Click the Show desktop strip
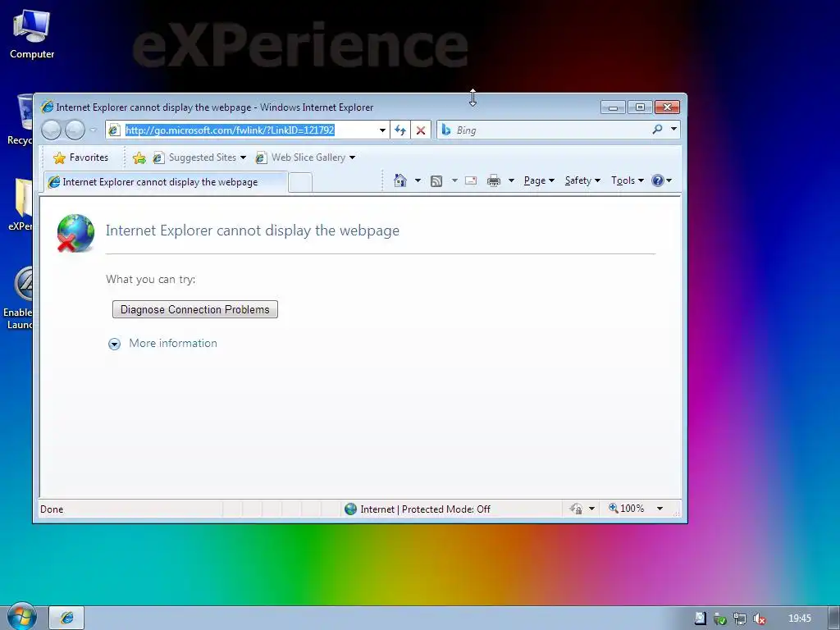This screenshot has height=630, width=840. click(x=833, y=618)
